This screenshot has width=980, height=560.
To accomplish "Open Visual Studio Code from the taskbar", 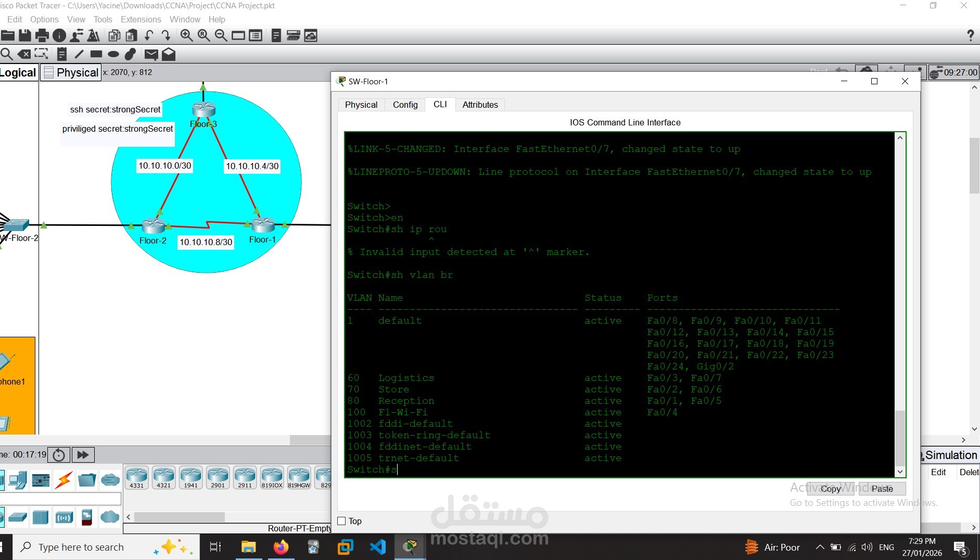I will coord(378,547).
